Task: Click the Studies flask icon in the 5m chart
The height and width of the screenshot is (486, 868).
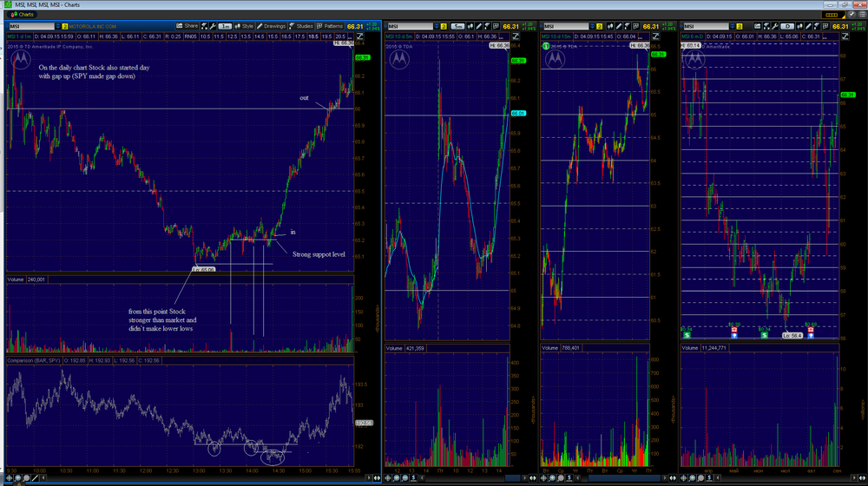Action: coord(487,27)
